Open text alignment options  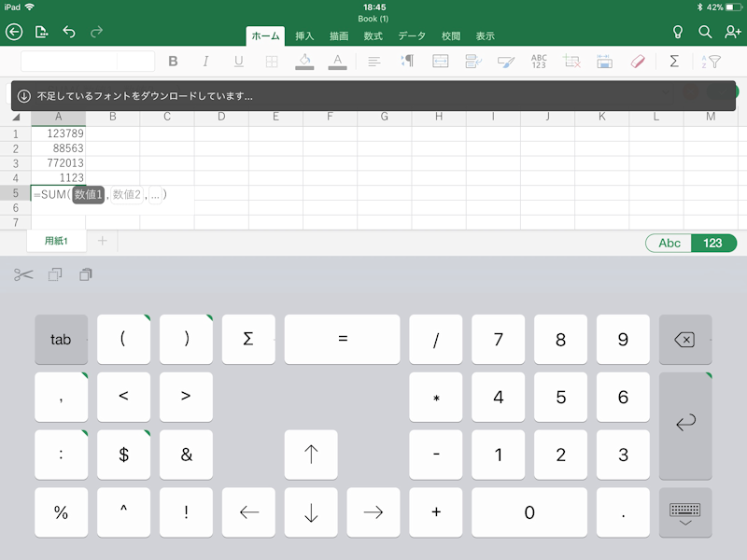tap(374, 62)
